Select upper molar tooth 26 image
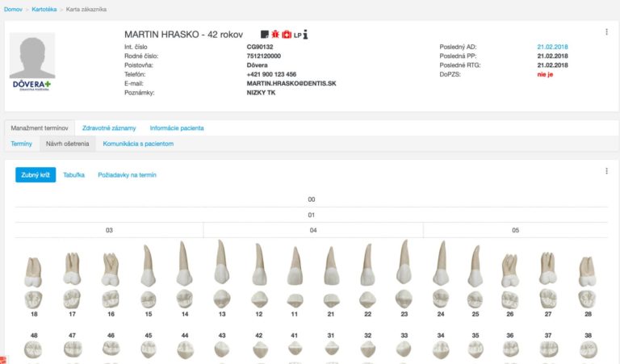Viewport: 620px width, 364px height. point(509,270)
